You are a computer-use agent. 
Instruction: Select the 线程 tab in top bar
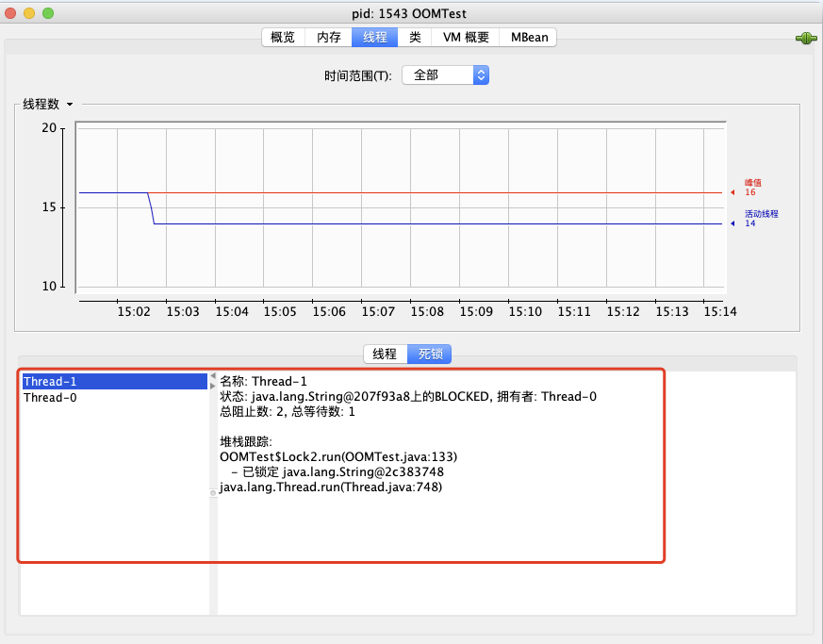click(x=375, y=38)
